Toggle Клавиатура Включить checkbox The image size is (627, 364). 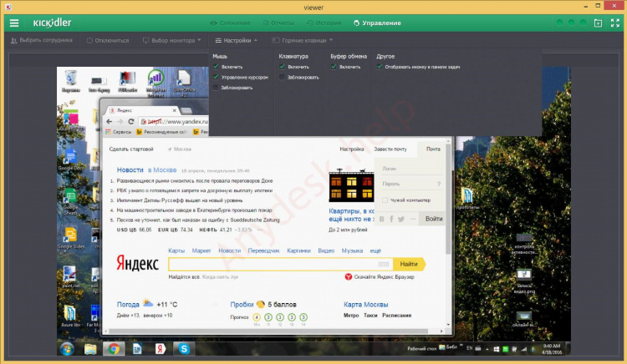(x=282, y=67)
